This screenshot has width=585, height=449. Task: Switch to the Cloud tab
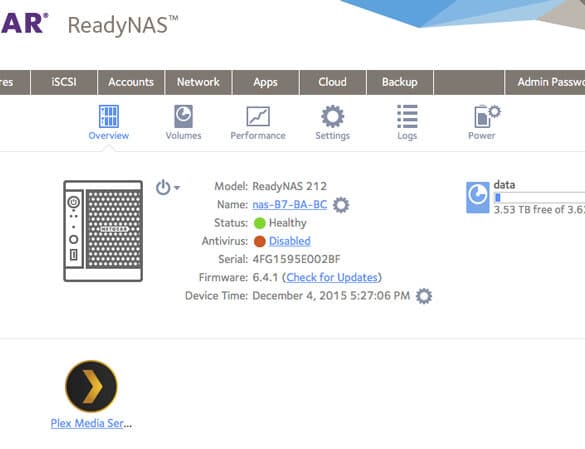coord(332,82)
